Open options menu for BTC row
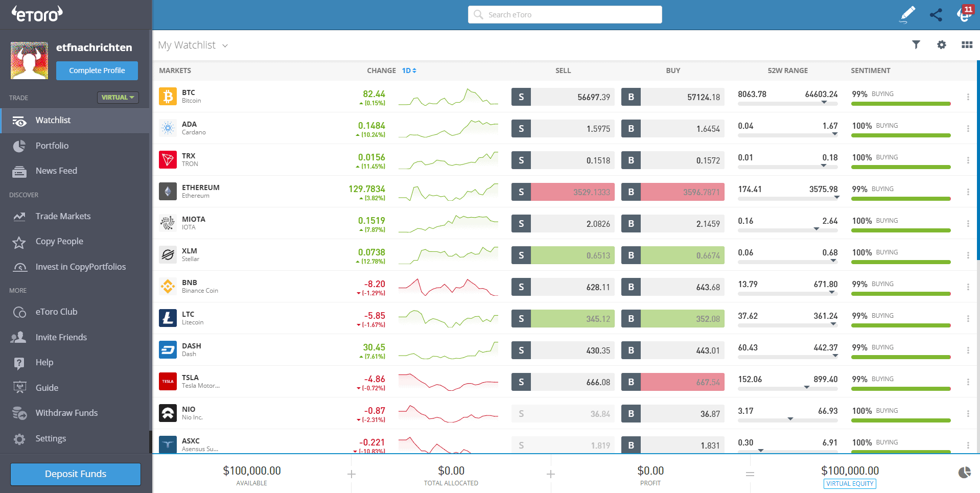The image size is (980, 493). click(x=968, y=97)
